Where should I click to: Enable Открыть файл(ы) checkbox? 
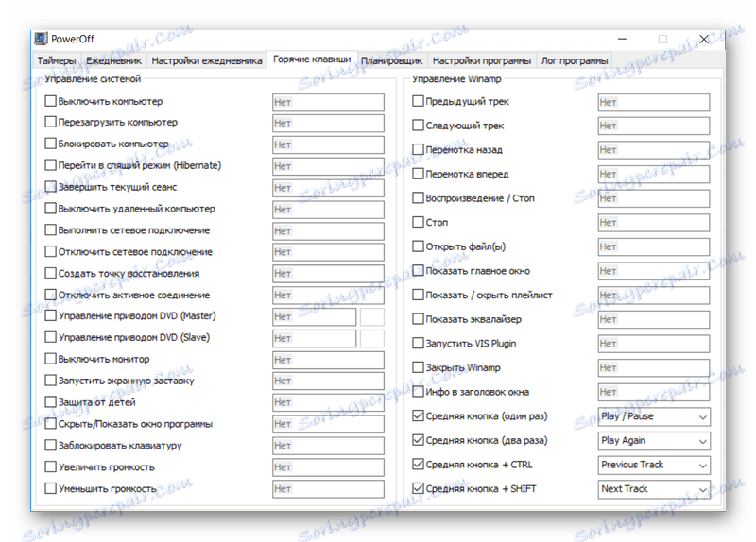point(418,246)
